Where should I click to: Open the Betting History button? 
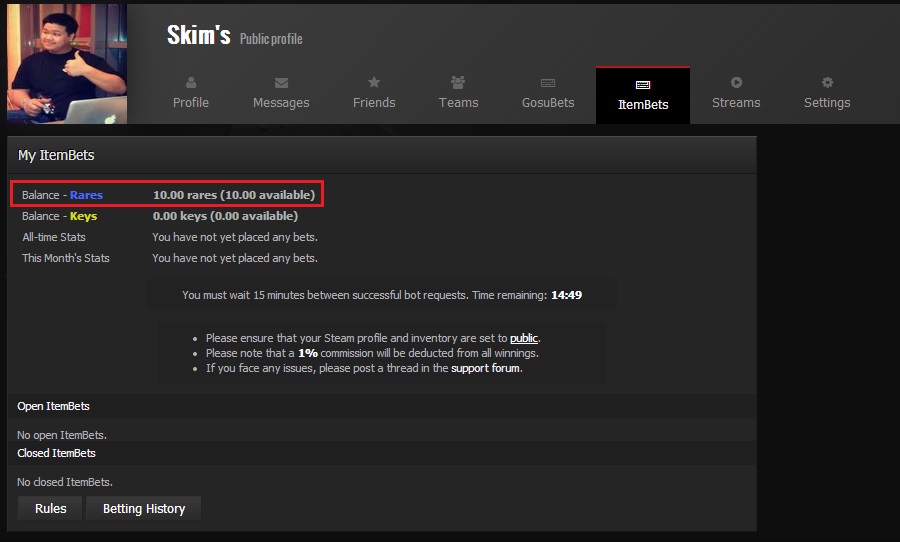(x=144, y=509)
